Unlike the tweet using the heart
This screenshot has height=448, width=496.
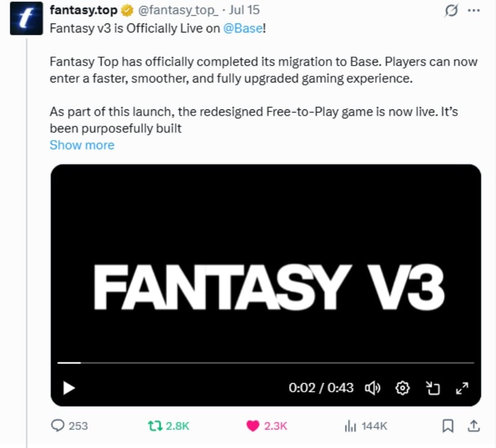click(253, 426)
